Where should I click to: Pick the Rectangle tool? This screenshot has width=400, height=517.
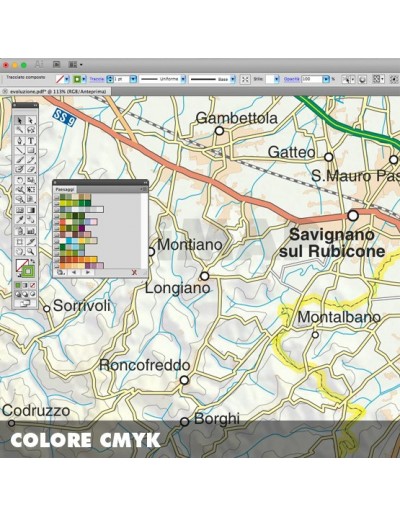pos(31,150)
